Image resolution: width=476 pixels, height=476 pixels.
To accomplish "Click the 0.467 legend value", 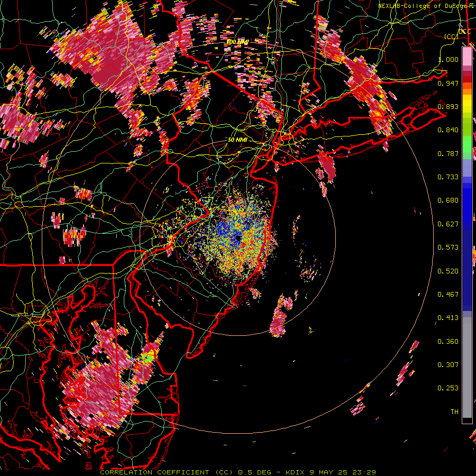I will coord(448,294).
